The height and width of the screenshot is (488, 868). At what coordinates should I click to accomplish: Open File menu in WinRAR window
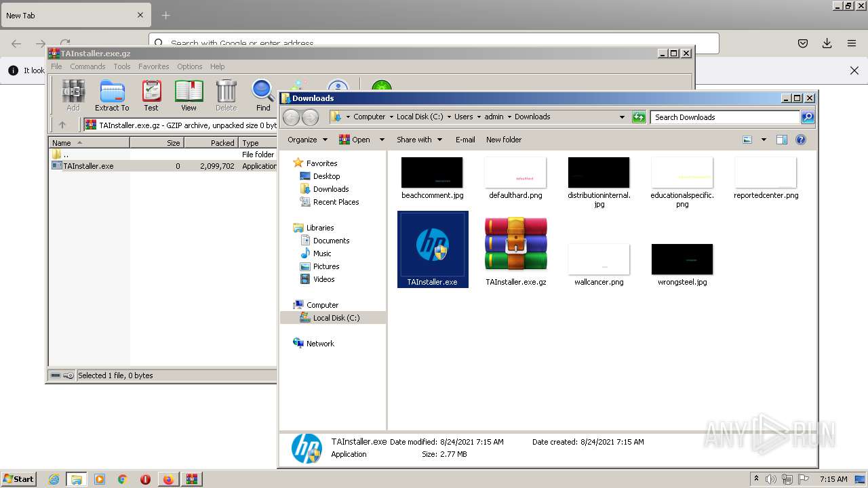point(56,66)
